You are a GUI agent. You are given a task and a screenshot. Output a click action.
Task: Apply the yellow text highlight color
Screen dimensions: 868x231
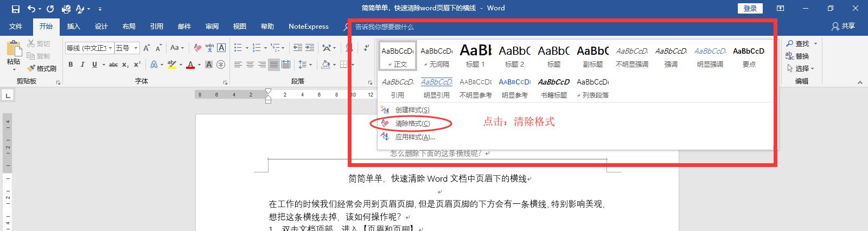tap(171, 65)
